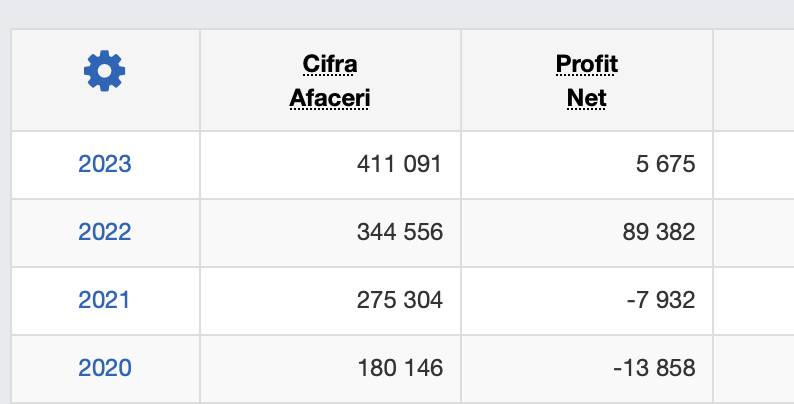Select the -13 858 net profit cell
The height and width of the screenshot is (404, 794).
click(586, 369)
